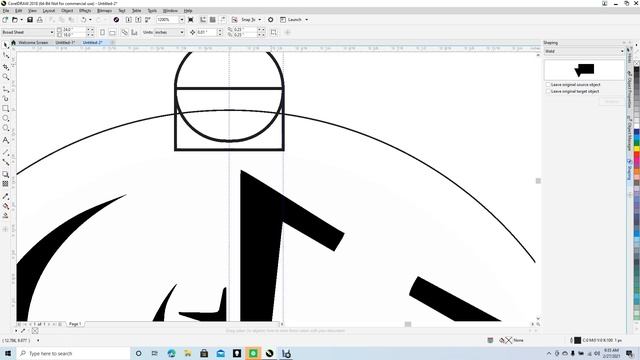640x360 pixels.
Task: Pick the Color Eyedropper tool
Action: coord(6,196)
